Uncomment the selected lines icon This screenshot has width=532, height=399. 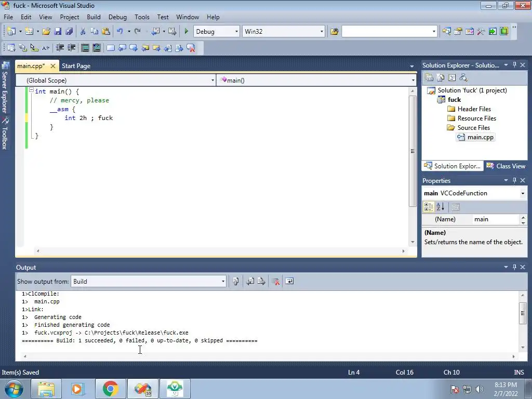pos(96,48)
